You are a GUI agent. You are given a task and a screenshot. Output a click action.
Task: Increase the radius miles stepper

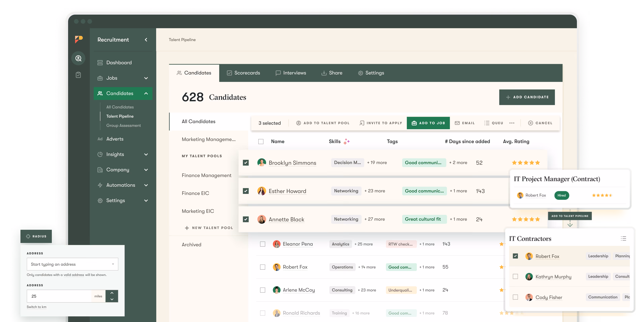tap(112, 293)
